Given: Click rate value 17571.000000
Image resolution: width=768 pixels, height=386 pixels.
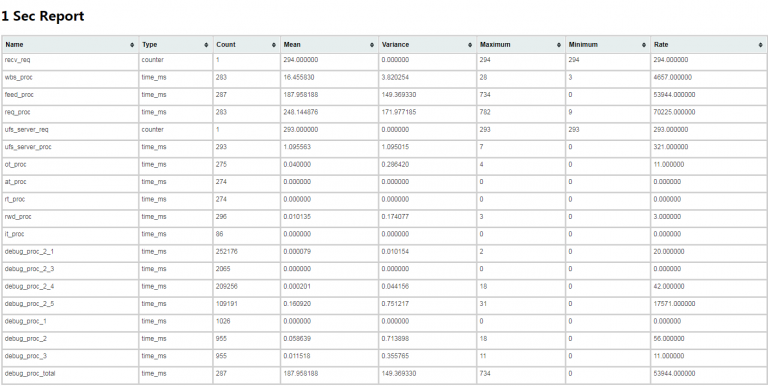Looking at the screenshot, I should [x=674, y=304].
